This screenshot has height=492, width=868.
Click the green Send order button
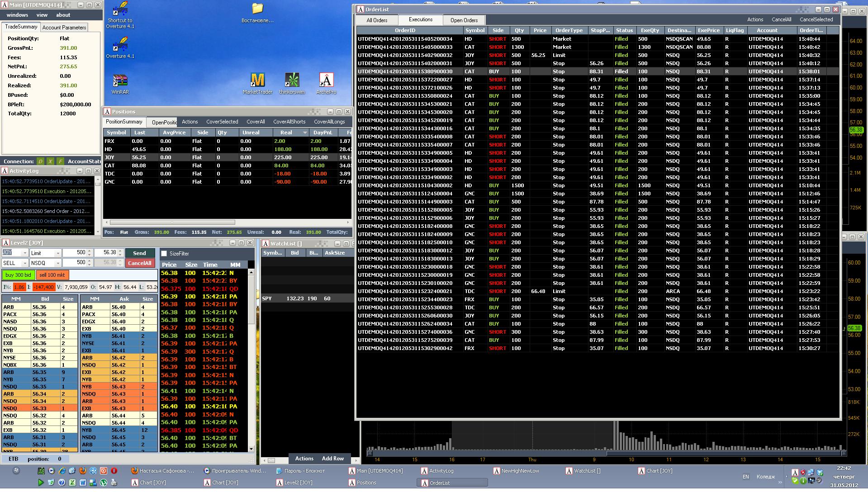(140, 253)
